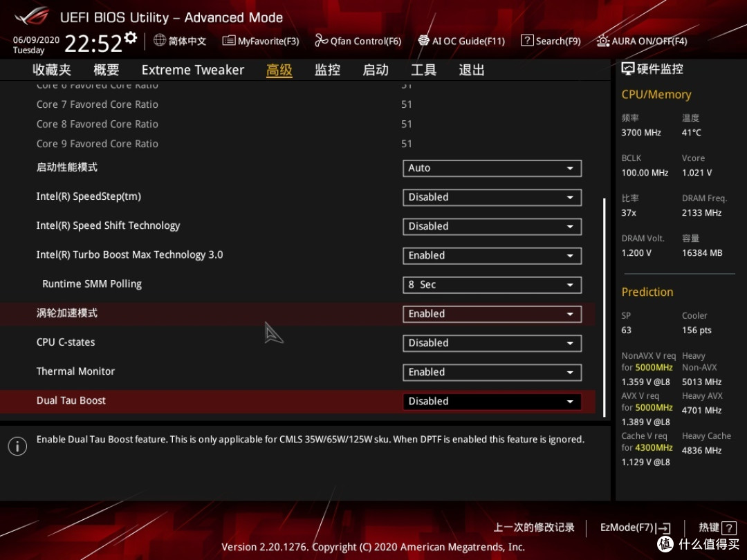Switch to the 监控 tab
This screenshot has height=560, width=747.
[327, 70]
